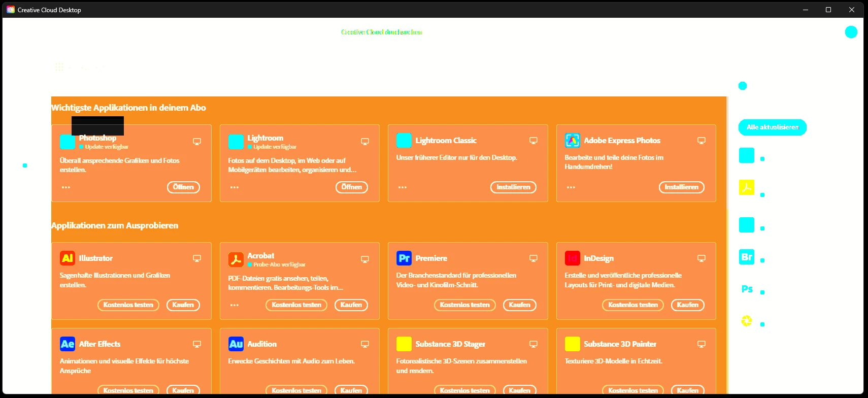Viewport: 868px width, 398px height.
Task: Click the Ps icon in the right updates panel
Action: [x=747, y=289]
